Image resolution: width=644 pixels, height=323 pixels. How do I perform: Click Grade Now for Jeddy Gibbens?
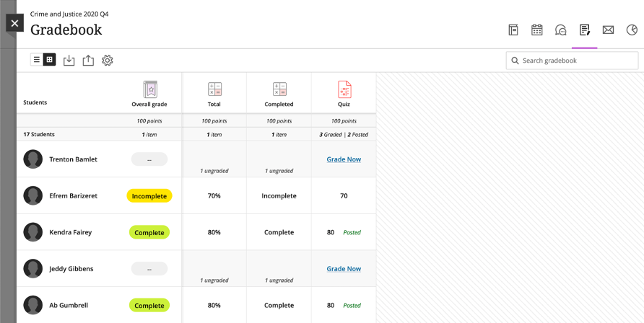344,268
